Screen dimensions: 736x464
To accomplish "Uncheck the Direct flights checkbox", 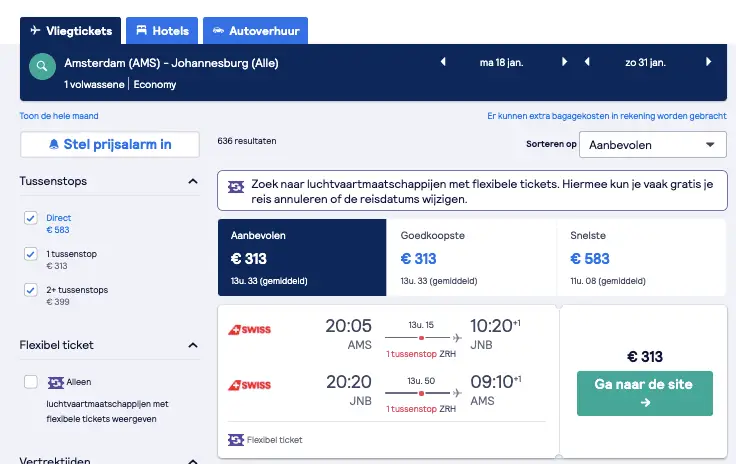I will coord(31,218).
